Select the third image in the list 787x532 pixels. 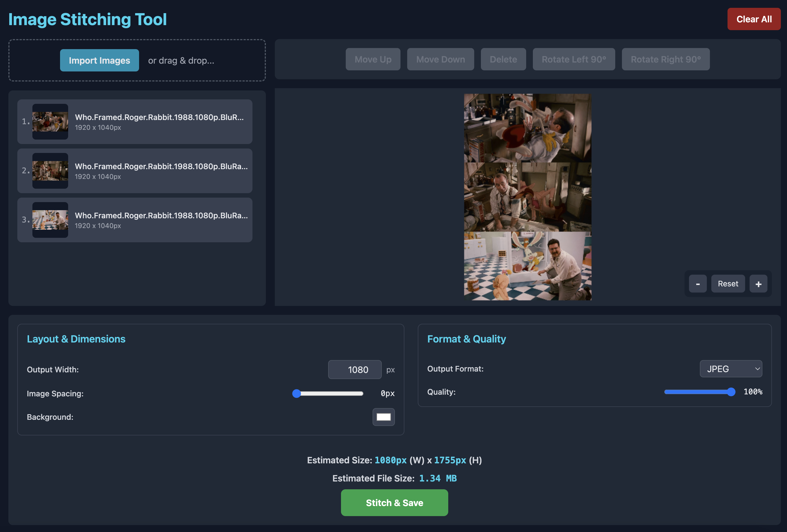pyautogui.click(x=135, y=220)
